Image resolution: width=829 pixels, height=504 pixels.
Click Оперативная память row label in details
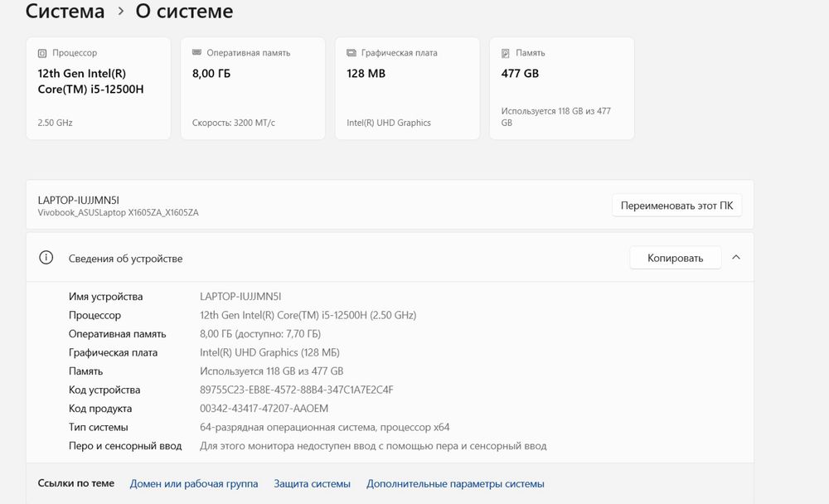[x=118, y=334]
